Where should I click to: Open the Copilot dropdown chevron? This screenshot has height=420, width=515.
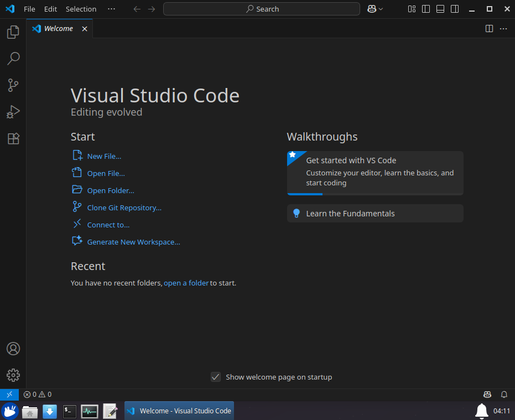coord(379,8)
